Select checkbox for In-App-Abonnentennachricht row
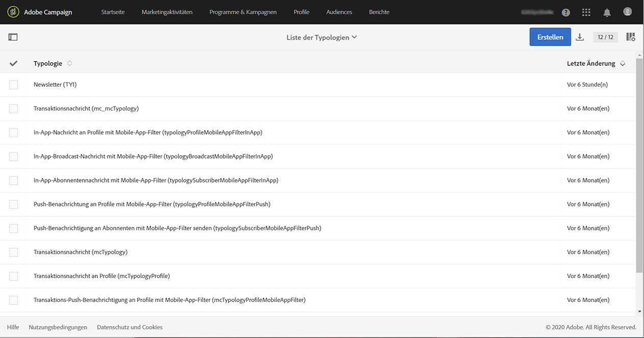The image size is (644, 338). coord(13,180)
